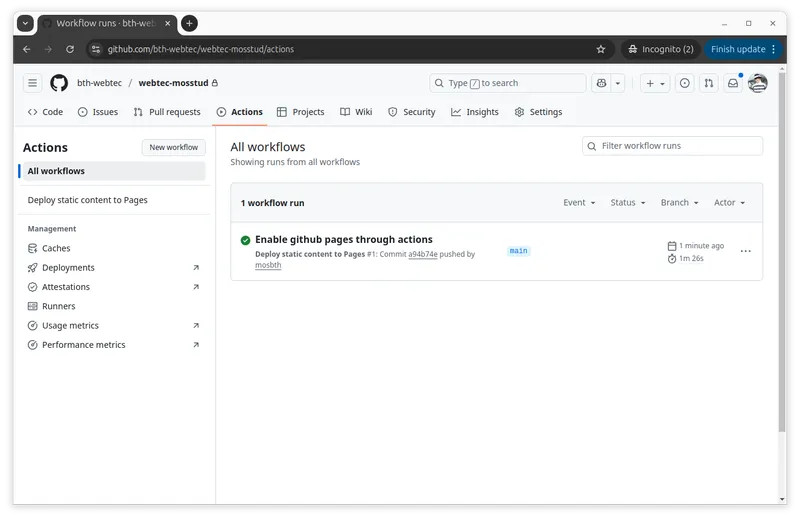Open commit a94b74e link
800x519 pixels.
pyautogui.click(x=422, y=254)
